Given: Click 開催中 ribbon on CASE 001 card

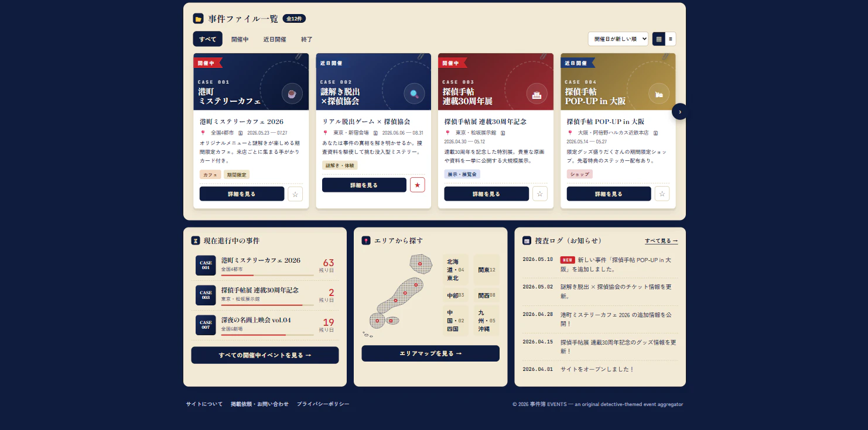Looking at the screenshot, I should point(207,63).
